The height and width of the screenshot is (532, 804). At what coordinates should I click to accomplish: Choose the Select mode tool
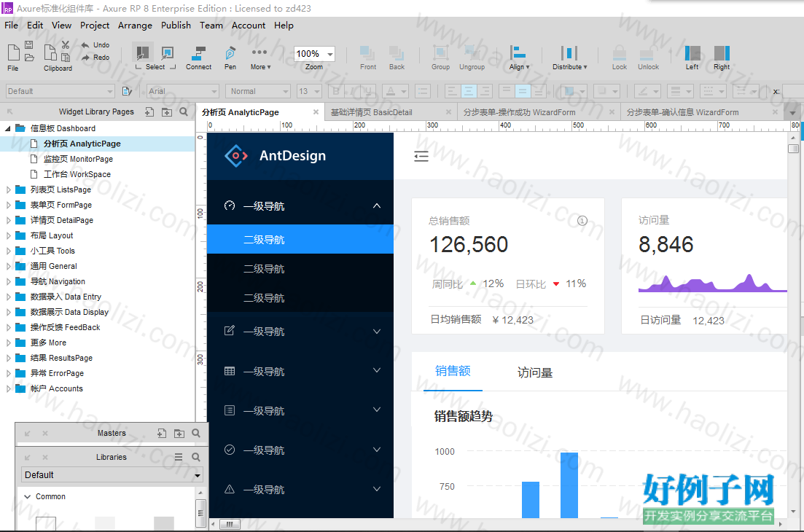coord(143,52)
